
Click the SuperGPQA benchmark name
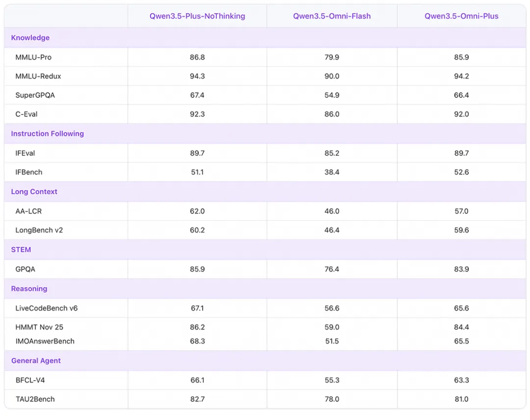(x=35, y=95)
